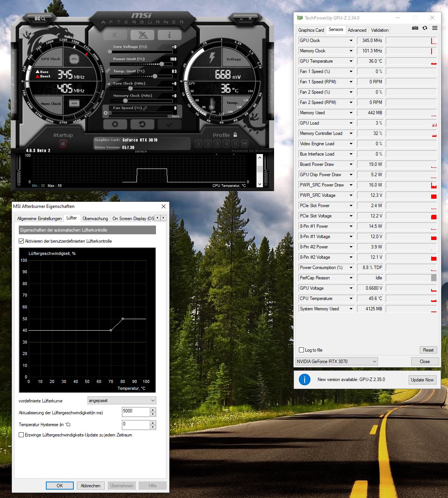Toggle fan speed Auto button
This screenshot has width=448, height=498.
[x=175, y=116]
